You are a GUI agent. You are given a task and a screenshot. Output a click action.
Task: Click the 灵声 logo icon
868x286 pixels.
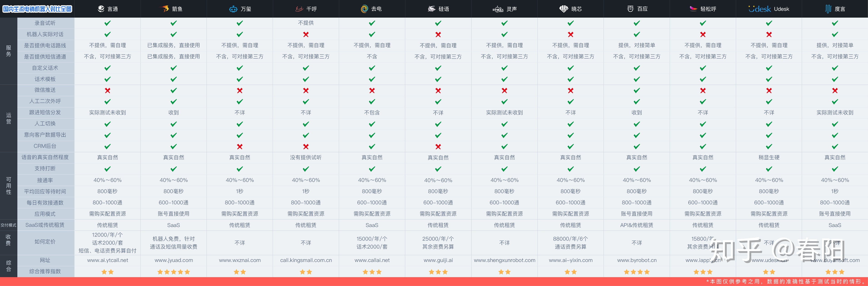pyautogui.click(x=498, y=9)
